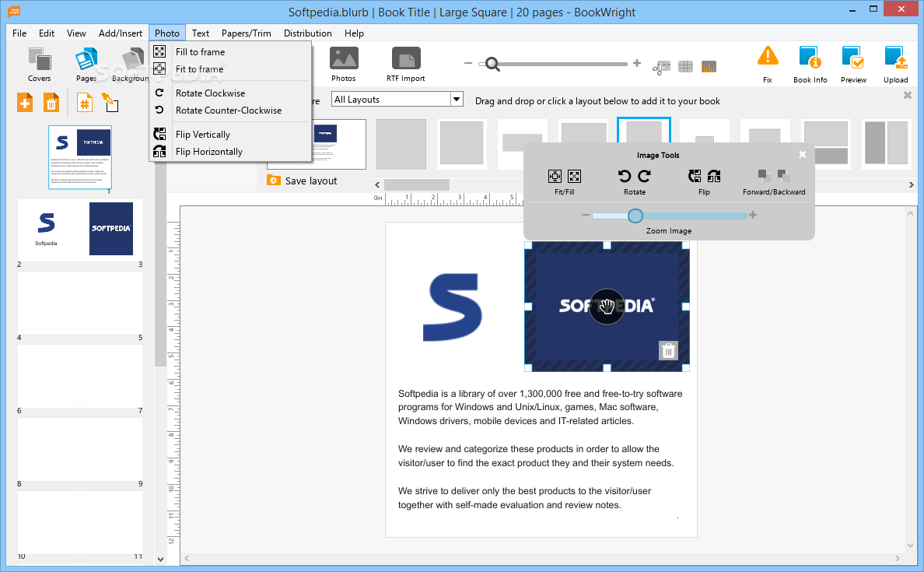Rotate counter-clockwise in Image Tools panel
This screenshot has height=572, width=924.
click(625, 176)
